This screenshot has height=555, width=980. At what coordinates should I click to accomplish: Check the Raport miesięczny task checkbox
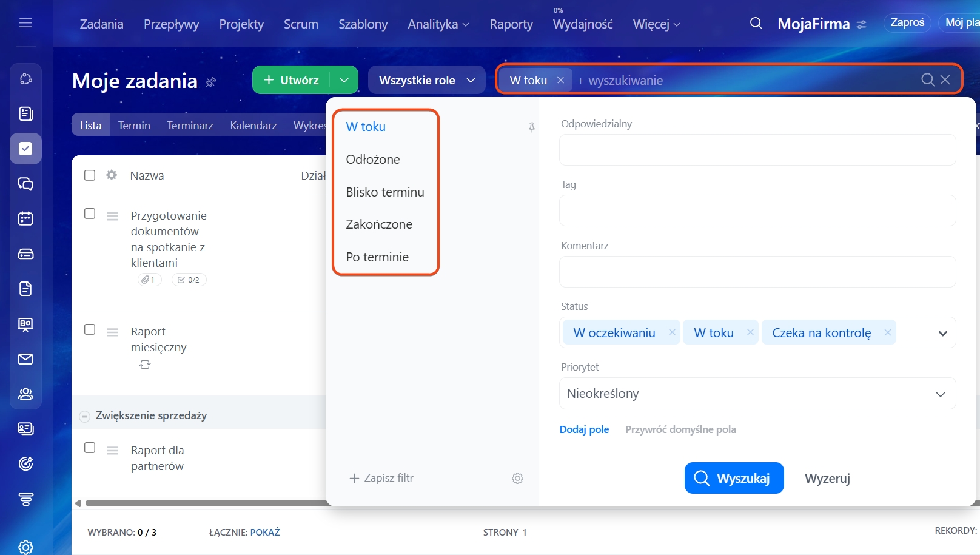pos(90,329)
